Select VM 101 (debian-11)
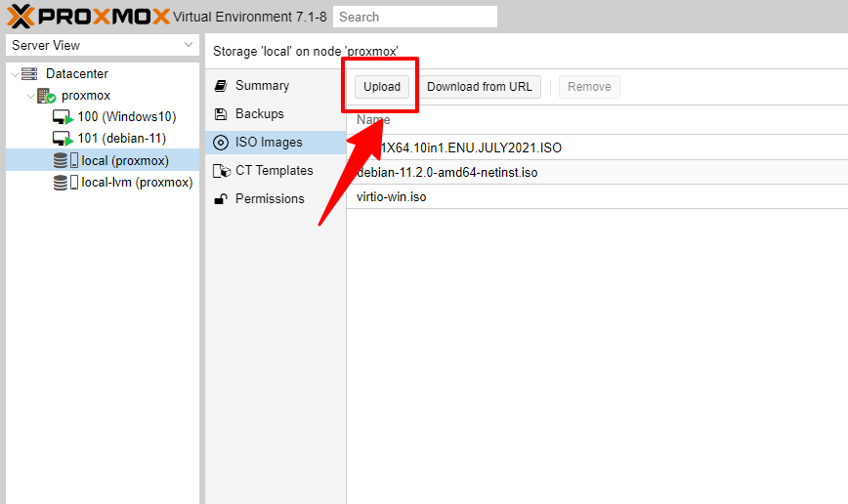The height and width of the screenshot is (504, 848). 122,139
